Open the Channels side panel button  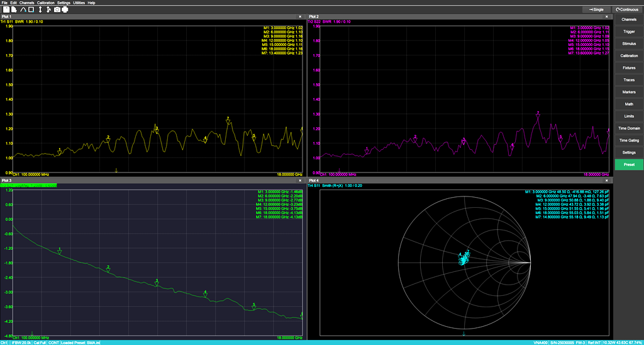629,20
